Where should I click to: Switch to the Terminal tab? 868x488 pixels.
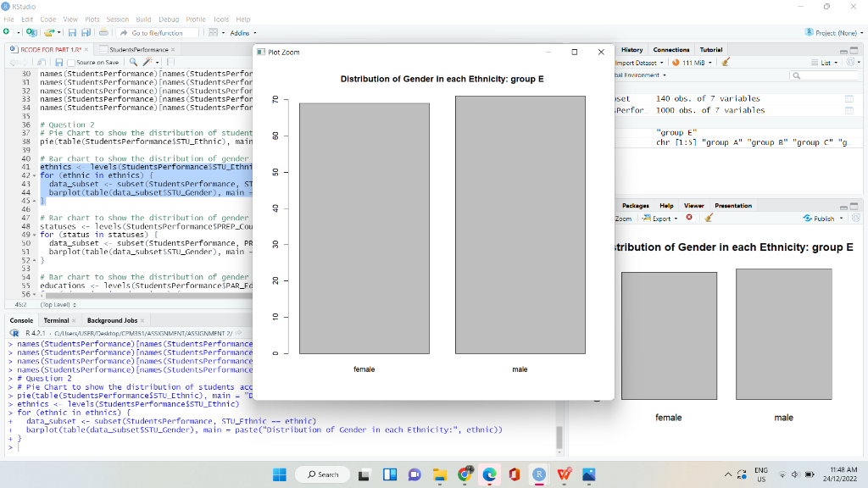click(x=57, y=320)
